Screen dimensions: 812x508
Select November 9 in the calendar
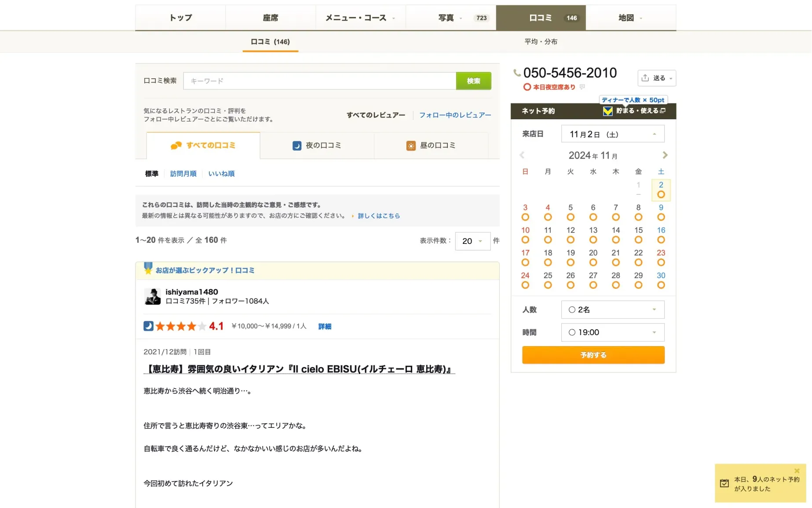pos(661,208)
